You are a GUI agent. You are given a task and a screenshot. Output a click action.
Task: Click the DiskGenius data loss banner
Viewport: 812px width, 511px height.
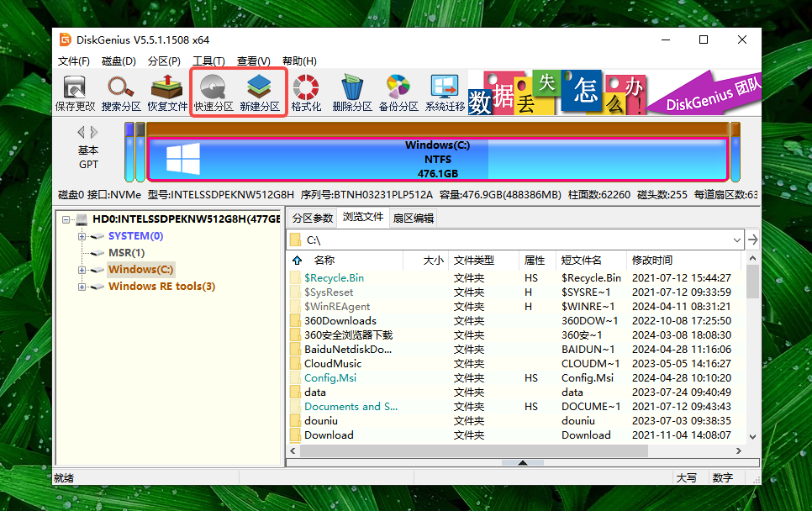(614, 93)
